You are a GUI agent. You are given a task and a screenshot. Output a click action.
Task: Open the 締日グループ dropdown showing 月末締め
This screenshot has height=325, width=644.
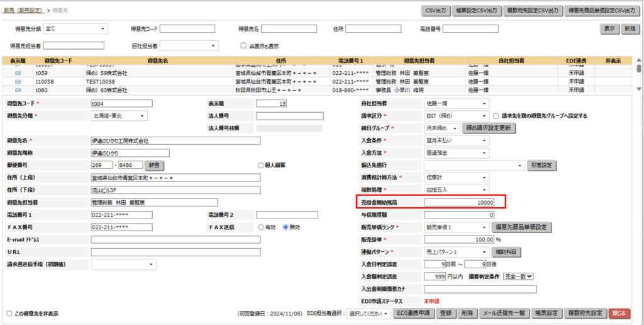[x=442, y=128]
